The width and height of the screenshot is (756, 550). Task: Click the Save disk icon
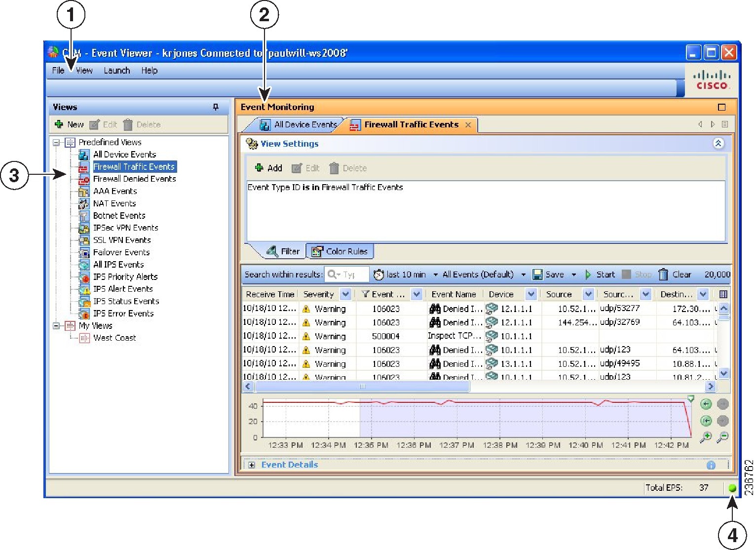(538, 275)
